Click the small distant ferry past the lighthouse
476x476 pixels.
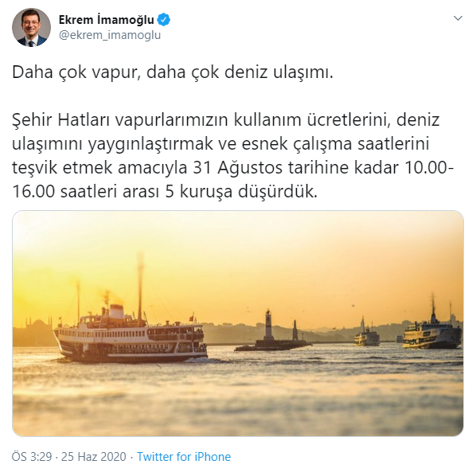367,335
